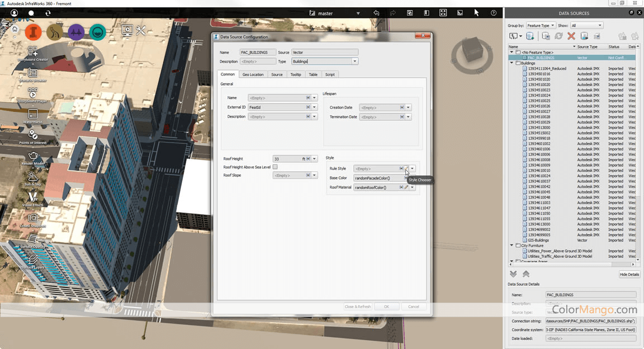Open the Storyboard Creator tool
This screenshot has width=644, height=349.
32,52
